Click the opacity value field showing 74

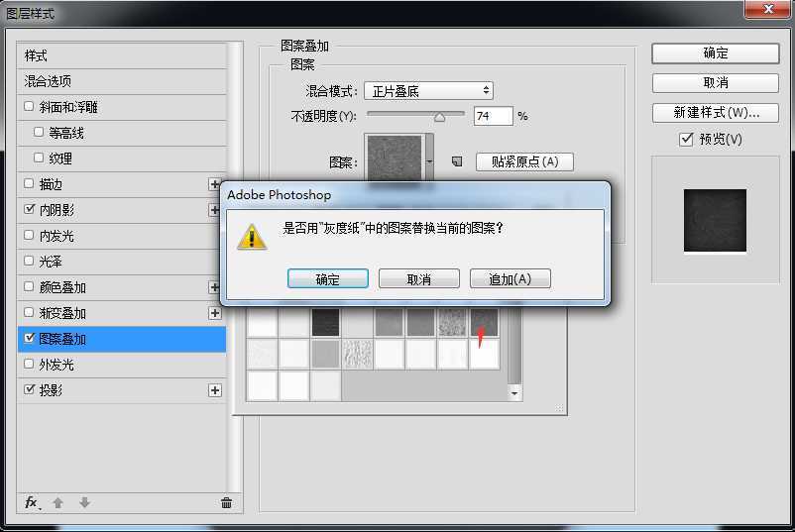493,116
